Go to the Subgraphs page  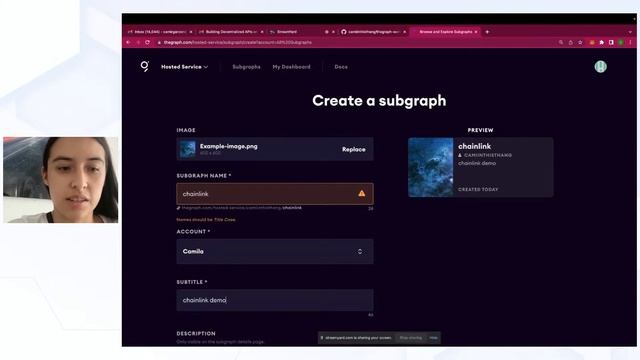pos(246,67)
